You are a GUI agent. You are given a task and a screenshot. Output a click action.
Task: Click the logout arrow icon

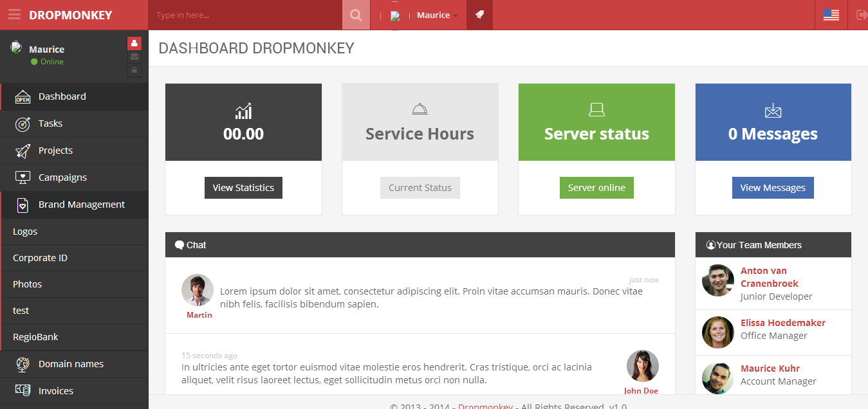click(x=862, y=15)
